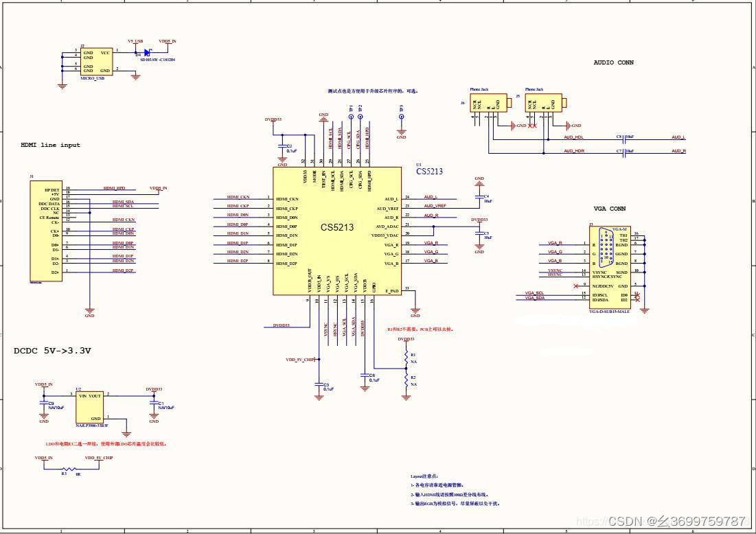Select the J5 Phone Jack symbol
Viewport: 756px width, 534px height.
545,103
